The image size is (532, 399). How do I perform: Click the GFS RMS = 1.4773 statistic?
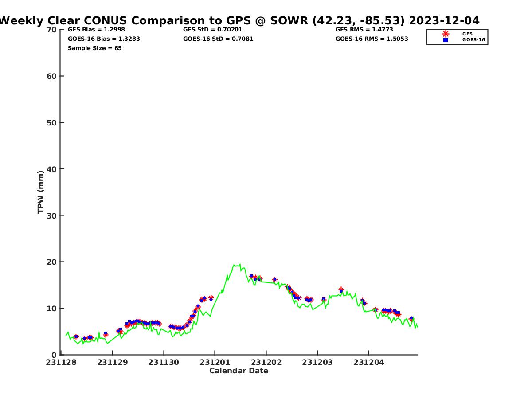[x=364, y=30]
